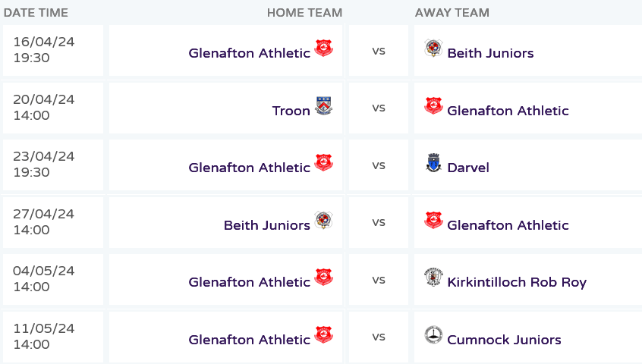The height and width of the screenshot is (364, 642).
Task: Click the 16/04/24 19:30 date cell
Action: (x=52, y=50)
